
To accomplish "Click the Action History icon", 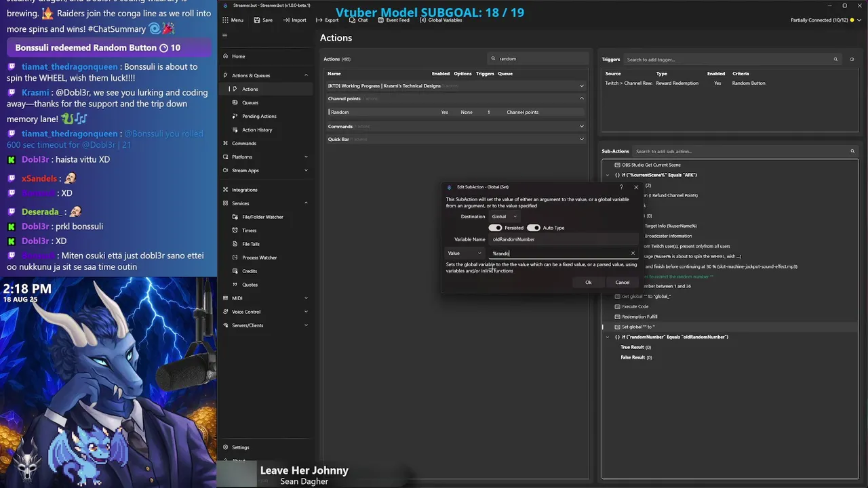I will pyautogui.click(x=235, y=129).
